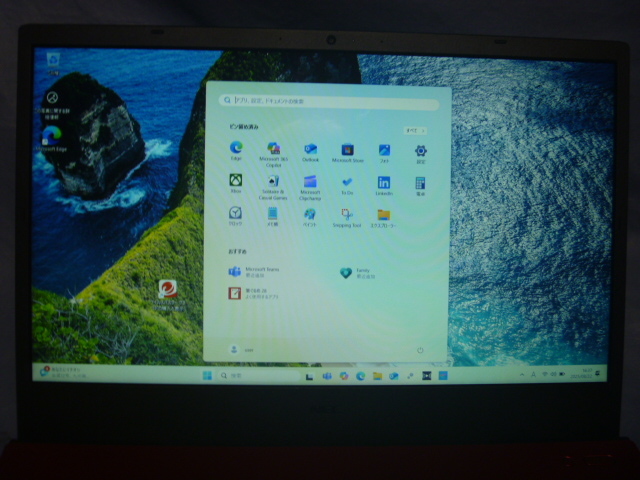This screenshot has width=640, height=480.
Task: Open recommended Microsoft Teams item
Action: click(x=254, y=271)
